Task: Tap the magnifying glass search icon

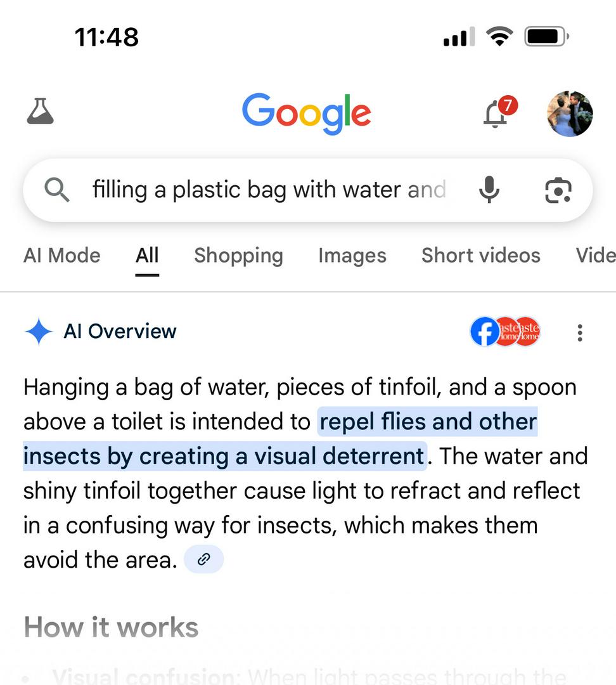Action: [57, 190]
